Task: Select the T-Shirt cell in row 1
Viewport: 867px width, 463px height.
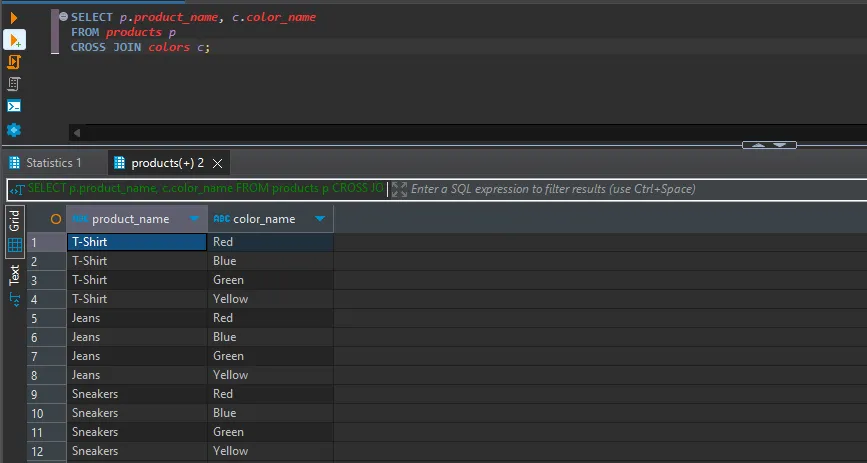Action: coord(137,242)
